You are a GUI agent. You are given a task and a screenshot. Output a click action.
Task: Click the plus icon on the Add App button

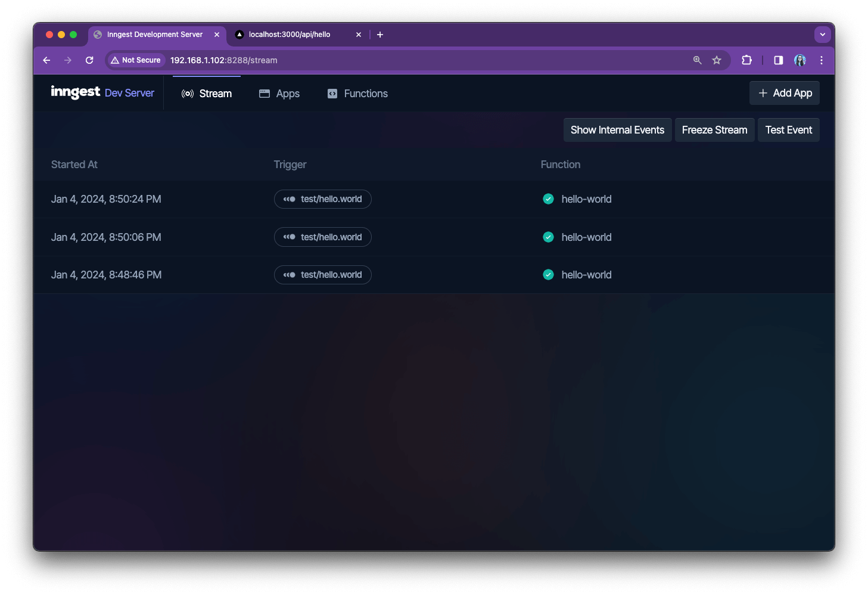coord(763,93)
